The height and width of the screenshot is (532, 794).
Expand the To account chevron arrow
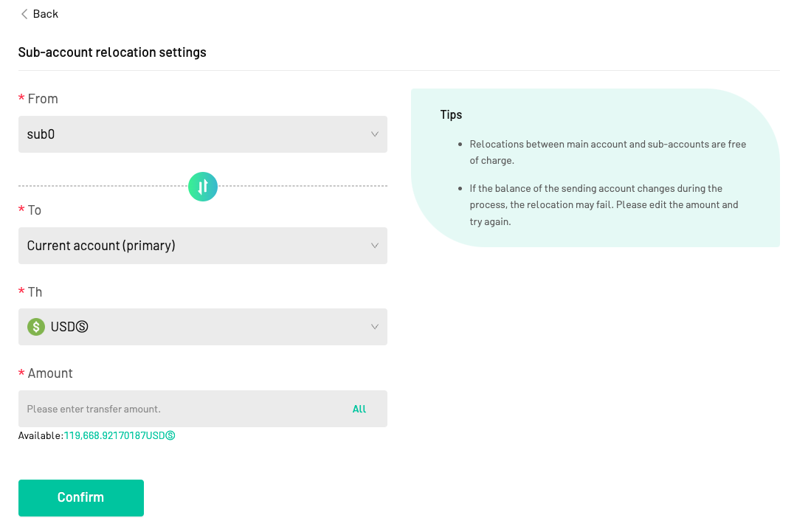[x=375, y=246]
